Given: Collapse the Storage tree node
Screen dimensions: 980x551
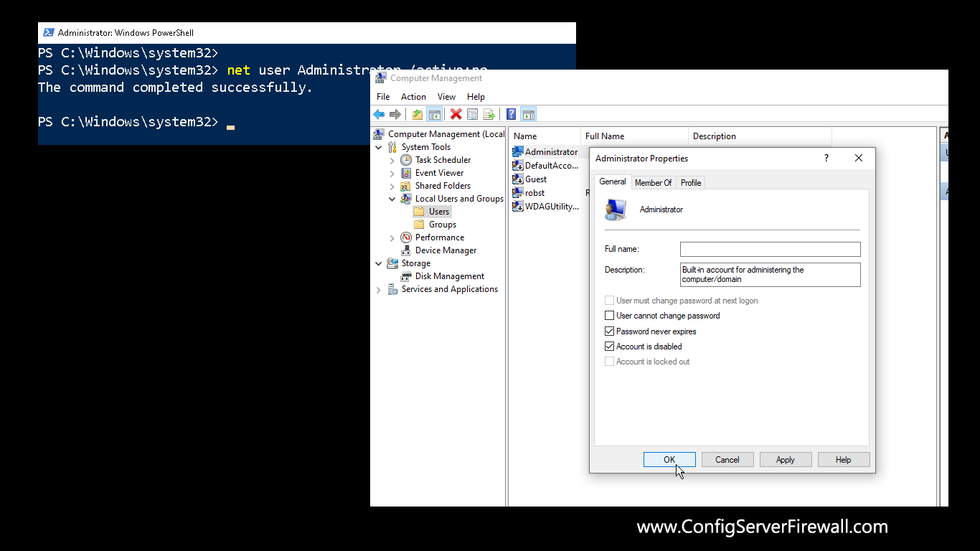Looking at the screenshot, I should tap(379, 263).
